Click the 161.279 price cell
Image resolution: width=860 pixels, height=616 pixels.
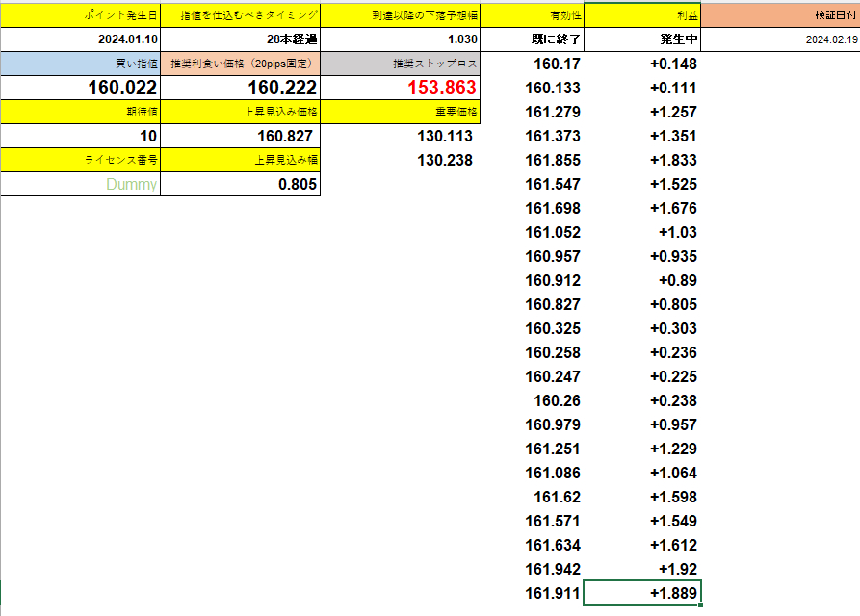532,112
